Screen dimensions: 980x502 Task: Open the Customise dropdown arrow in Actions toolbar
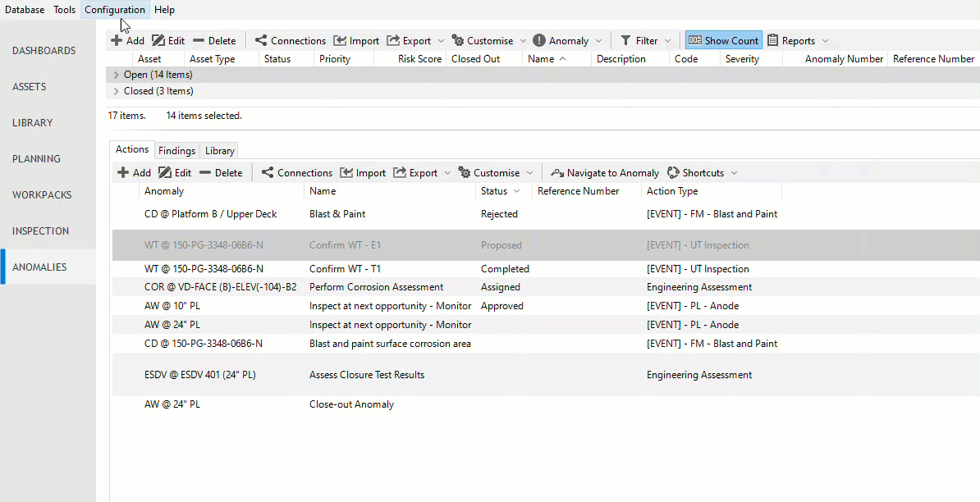click(530, 173)
